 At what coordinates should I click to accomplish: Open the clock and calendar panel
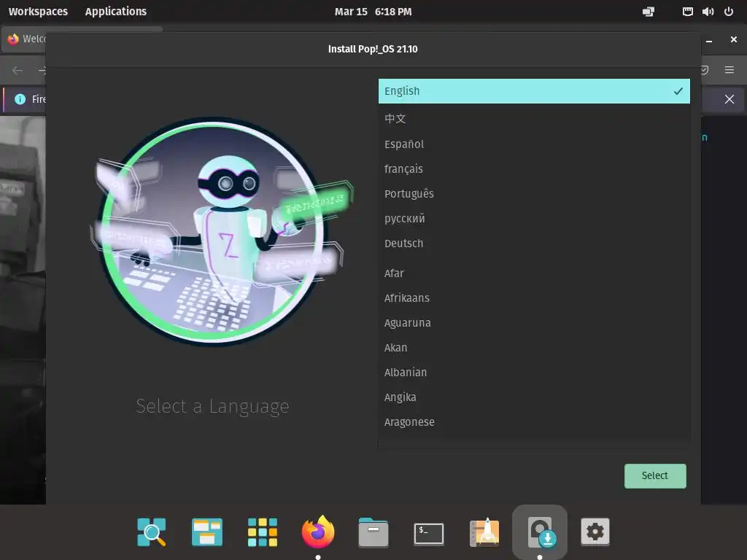373,12
